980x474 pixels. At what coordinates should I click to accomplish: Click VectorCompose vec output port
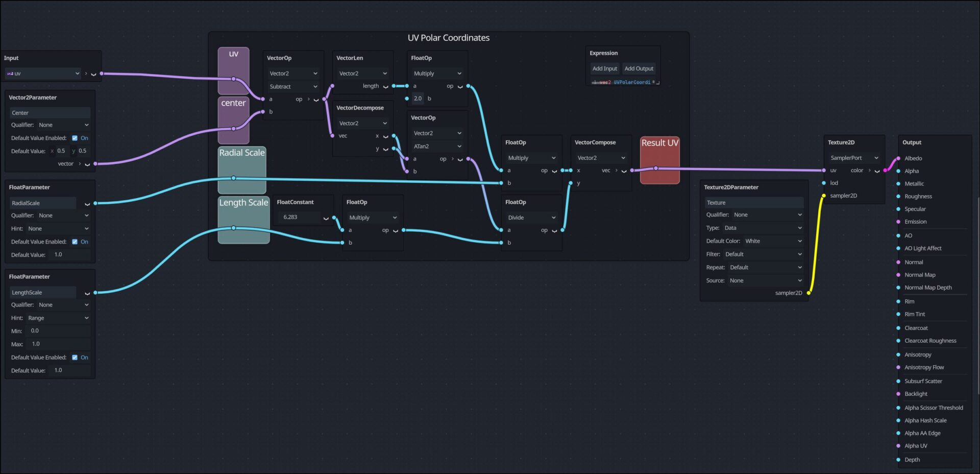(632, 170)
